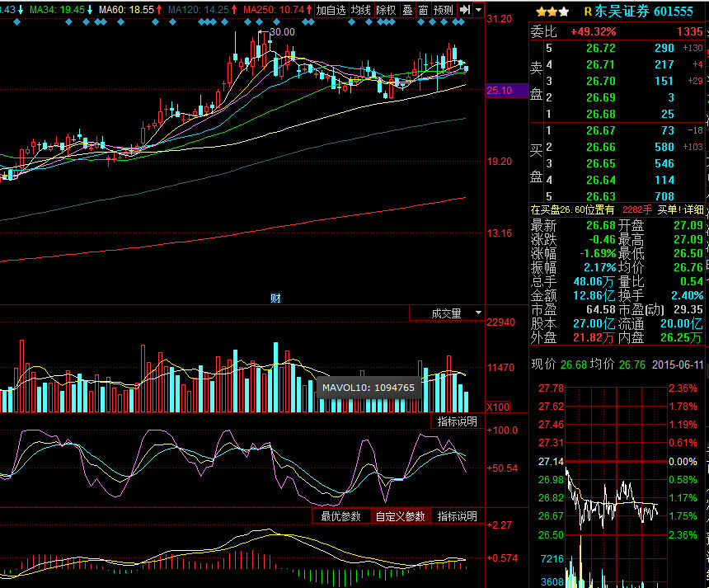Click 指标说明 beside the MACD panel
709x588 pixels.
point(458,516)
